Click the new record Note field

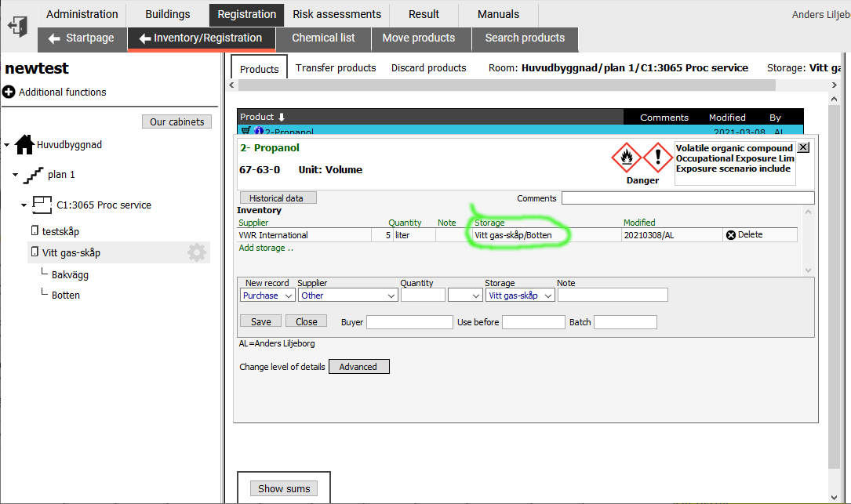(613, 296)
